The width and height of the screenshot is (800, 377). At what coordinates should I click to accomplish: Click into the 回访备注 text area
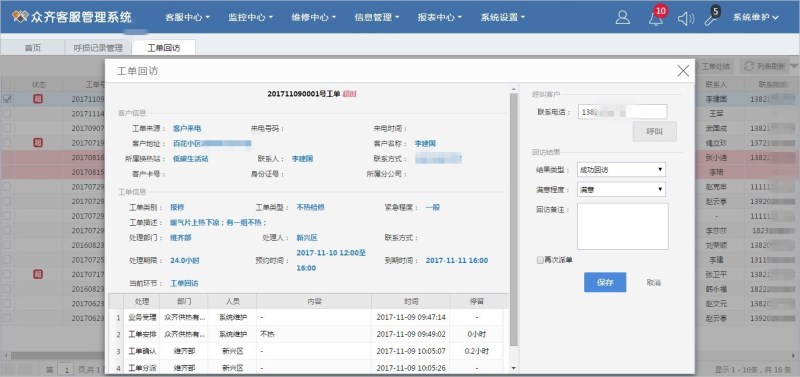(622, 227)
